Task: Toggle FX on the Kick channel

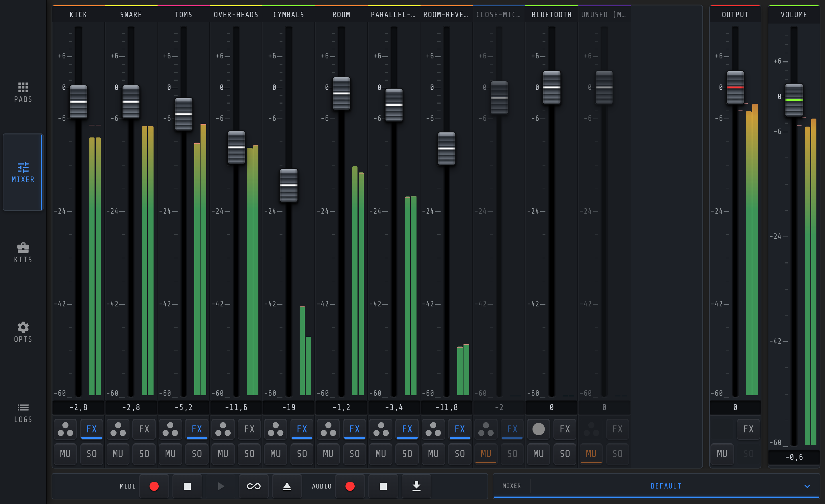Action: pos(92,429)
